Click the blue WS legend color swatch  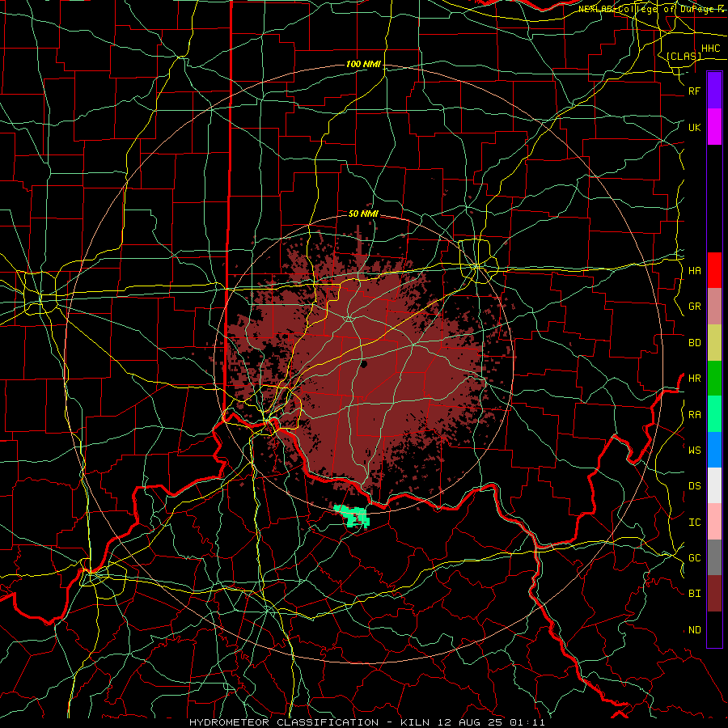coord(714,450)
